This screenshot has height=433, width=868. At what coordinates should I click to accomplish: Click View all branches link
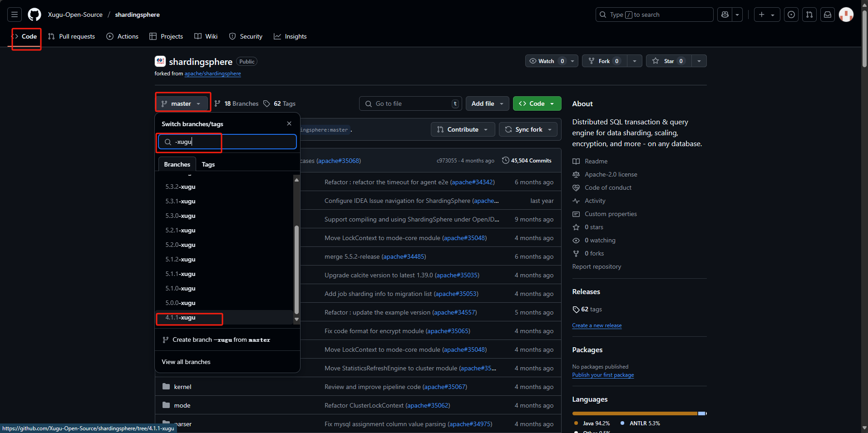(186, 362)
